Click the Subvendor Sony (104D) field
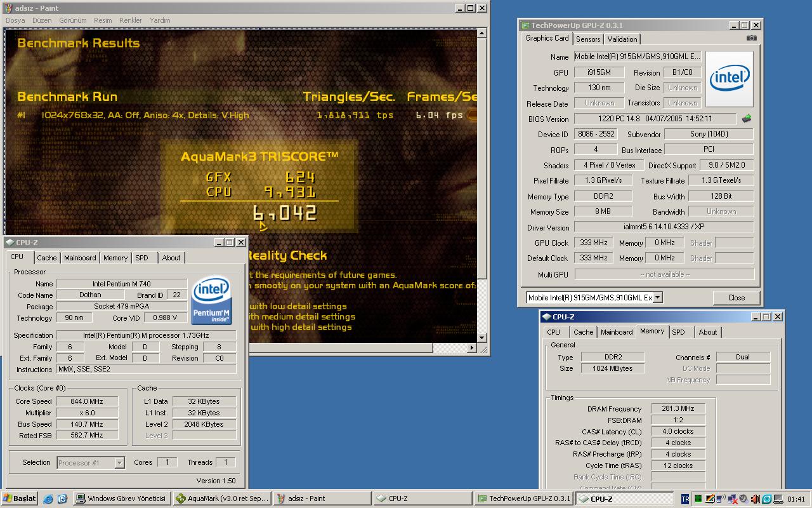The width and height of the screenshot is (812, 508). [x=709, y=134]
